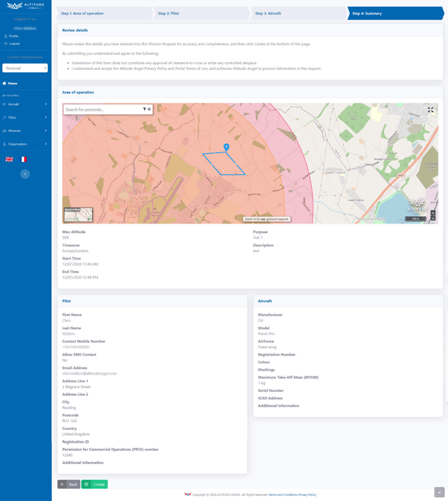Open the Profile link icon
Image resolution: width=448 pixels, height=501 pixels.
6,36
